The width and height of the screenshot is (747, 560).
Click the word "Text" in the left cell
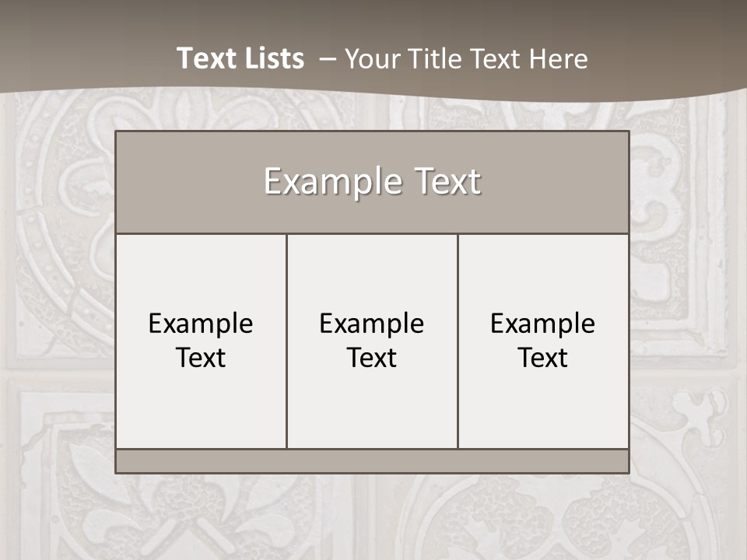click(201, 358)
